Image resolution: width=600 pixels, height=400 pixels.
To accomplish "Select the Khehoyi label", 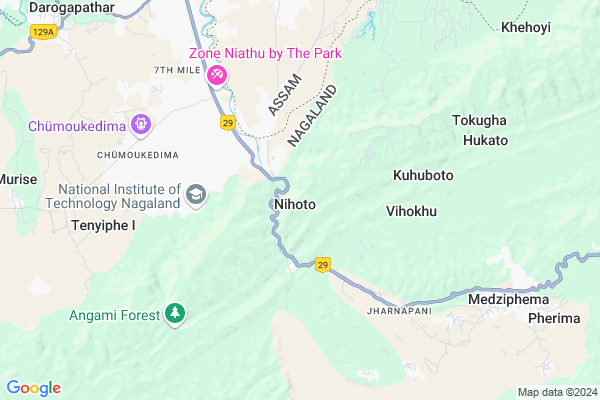I will pos(526,27).
